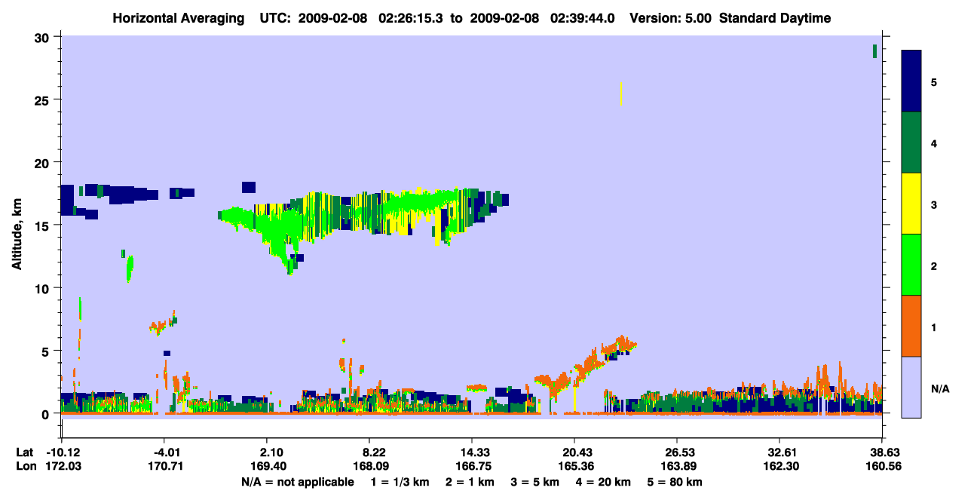The image size is (980, 503).
Task: Click the altitude tick label '30'
Action: [42, 38]
